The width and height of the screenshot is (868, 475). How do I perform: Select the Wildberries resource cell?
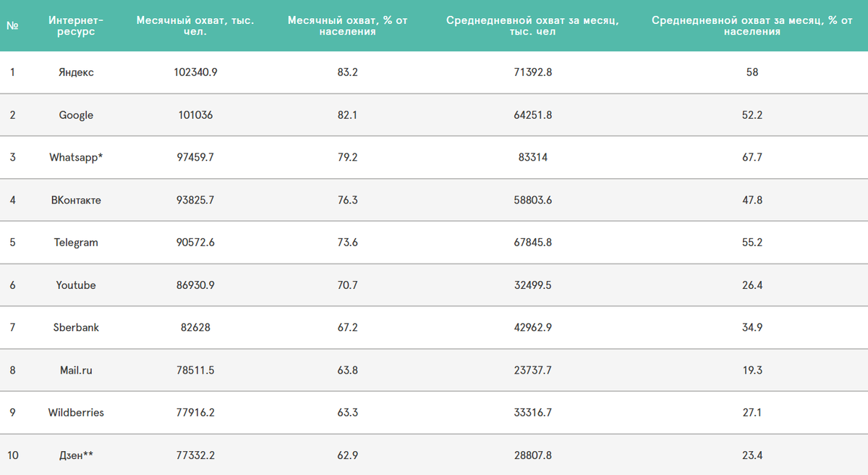pyautogui.click(x=76, y=413)
